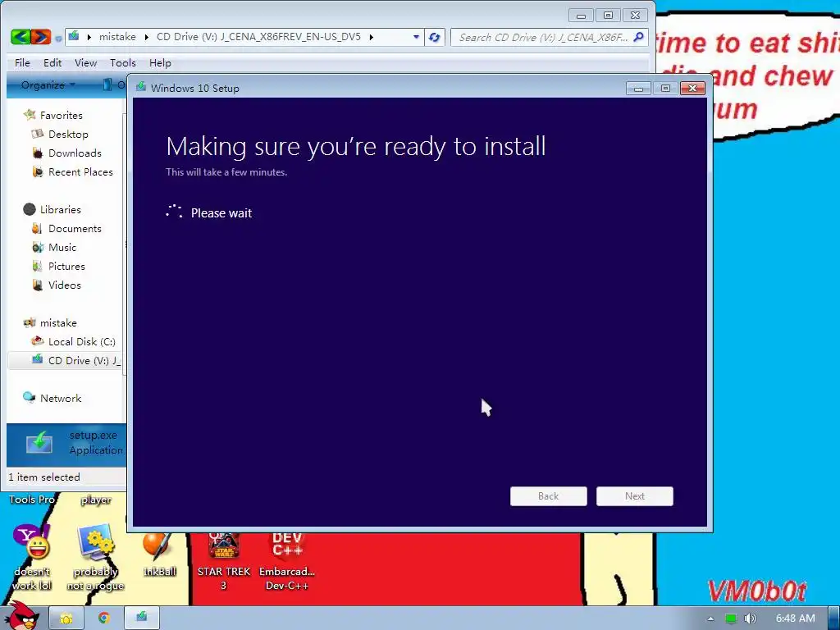
Task: Open the yellow taskbar folder icon
Action: [x=66, y=619]
